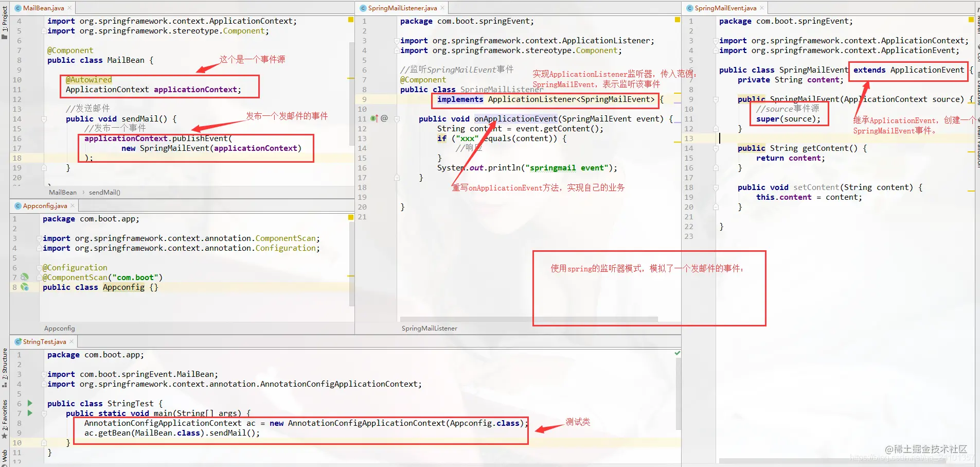
Task: Click line number 13 in SpringMailEvent.java
Action: tap(689, 139)
